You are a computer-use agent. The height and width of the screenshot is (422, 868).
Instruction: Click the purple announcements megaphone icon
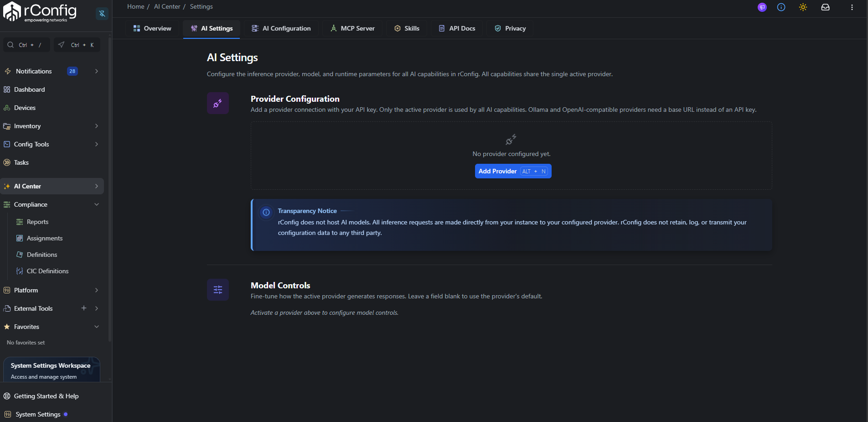point(762,7)
